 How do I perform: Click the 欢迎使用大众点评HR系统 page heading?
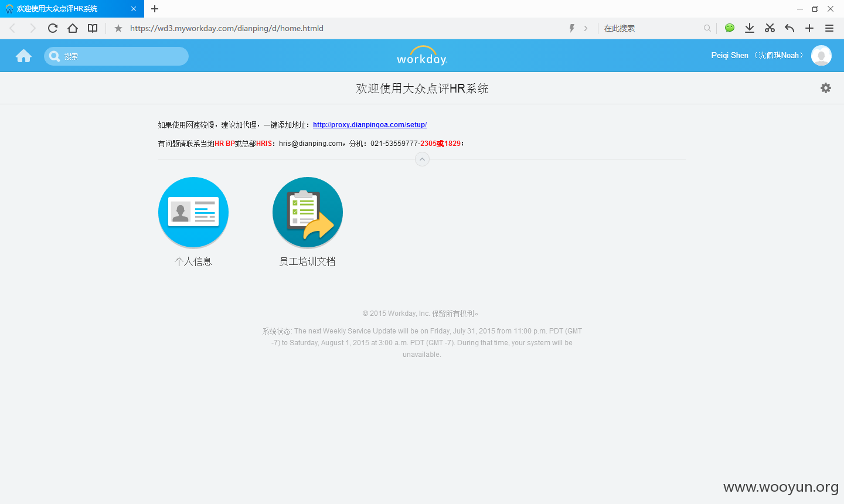click(x=422, y=88)
